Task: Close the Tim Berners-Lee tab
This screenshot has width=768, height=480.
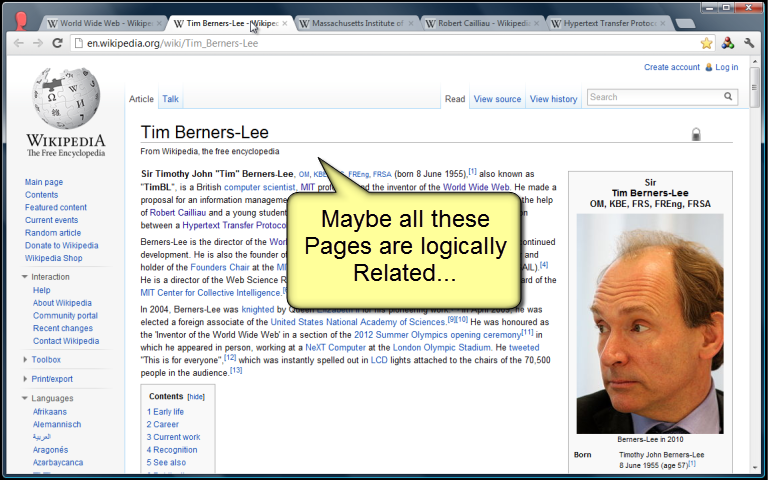Action: click(x=285, y=23)
